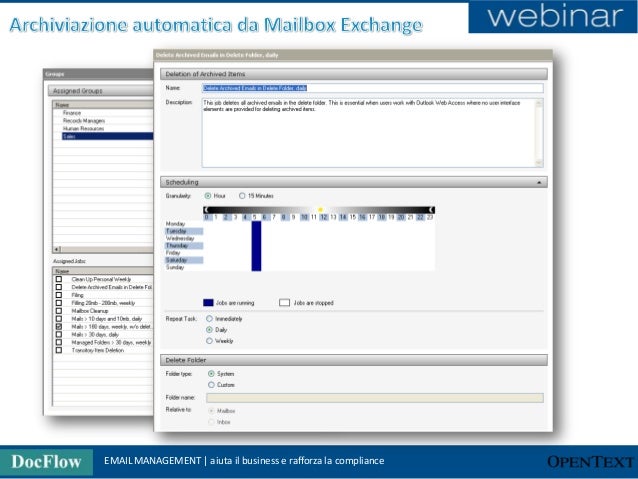Click the Monday row label in schedule
638x479 pixels.
tap(175, 224)
